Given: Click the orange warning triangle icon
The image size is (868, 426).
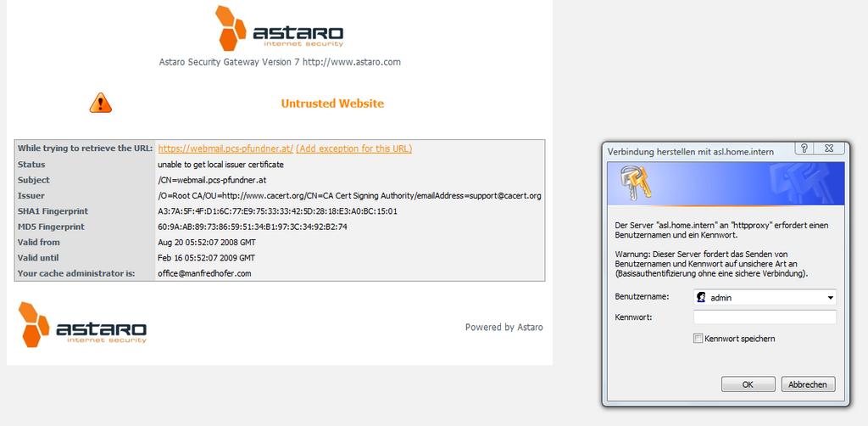Looking at the screenshot, I should click(x=101, y=103).
